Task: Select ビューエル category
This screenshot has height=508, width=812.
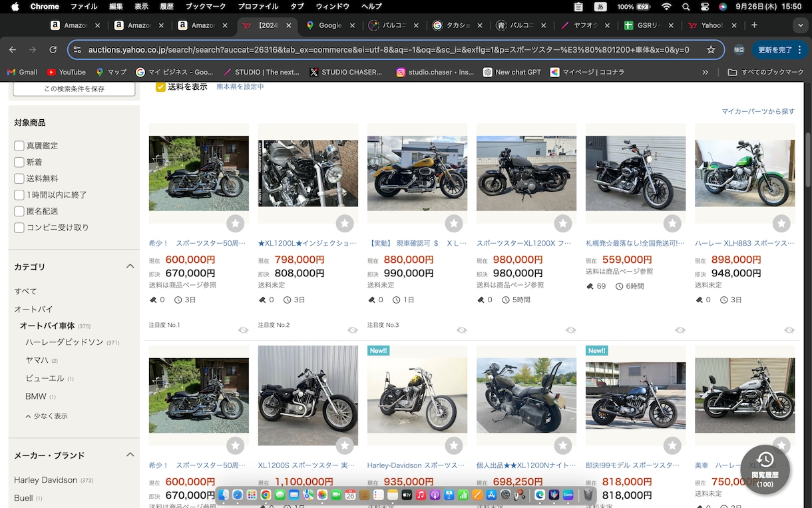Action: pyautogui.click(x=45, y=378)
